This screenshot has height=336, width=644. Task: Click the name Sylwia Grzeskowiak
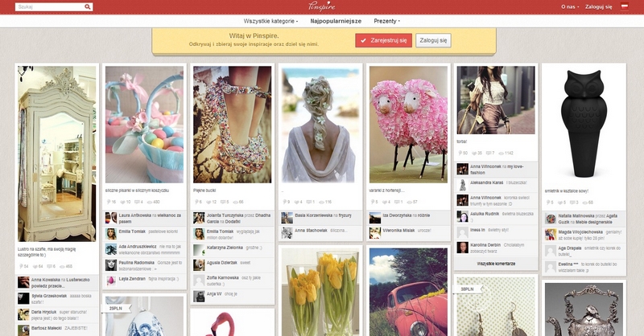click(x=49, y=296)
